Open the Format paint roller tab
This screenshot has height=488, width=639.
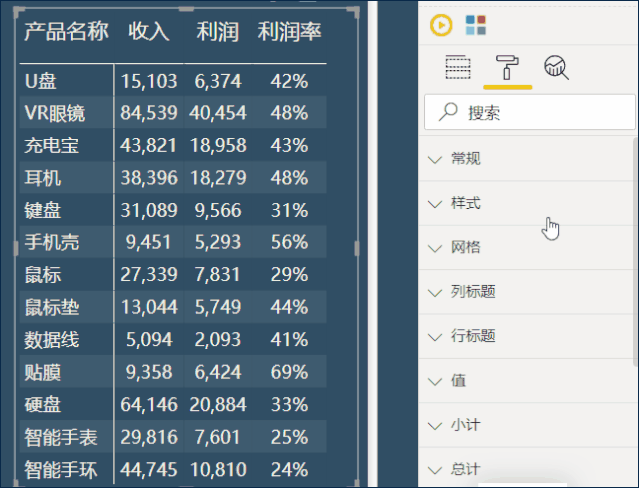tap(507, 67)
